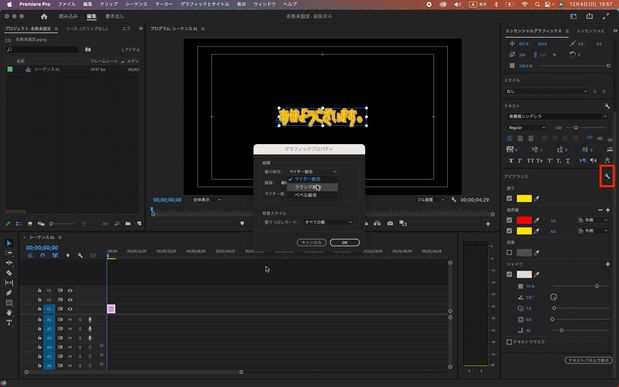Open the workspaces icon in the header

573,16
